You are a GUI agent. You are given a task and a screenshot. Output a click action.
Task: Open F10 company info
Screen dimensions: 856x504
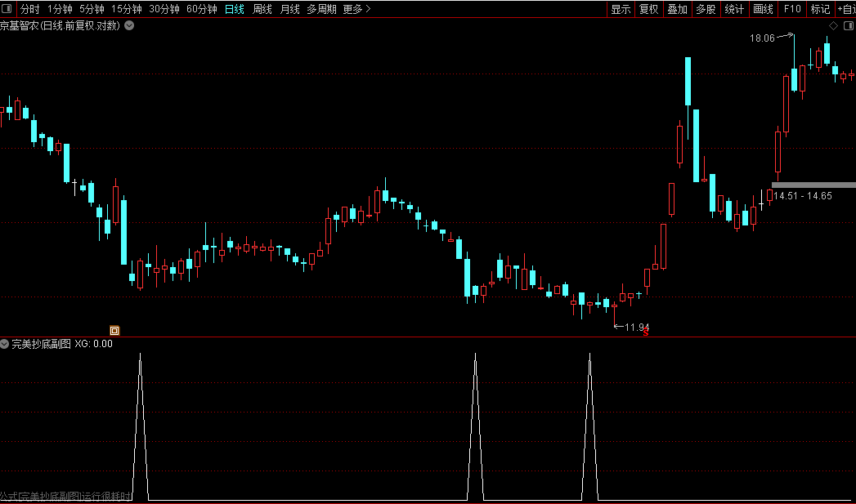792,9
